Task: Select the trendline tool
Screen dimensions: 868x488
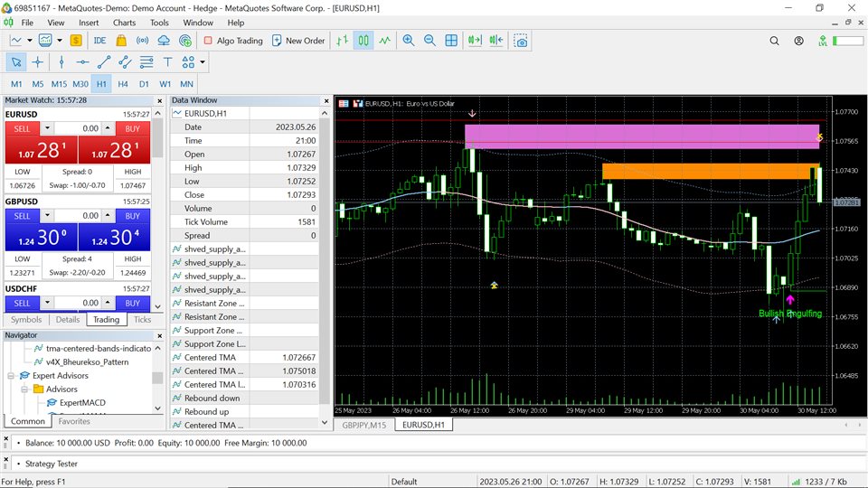Action: [x=104, y=62]
